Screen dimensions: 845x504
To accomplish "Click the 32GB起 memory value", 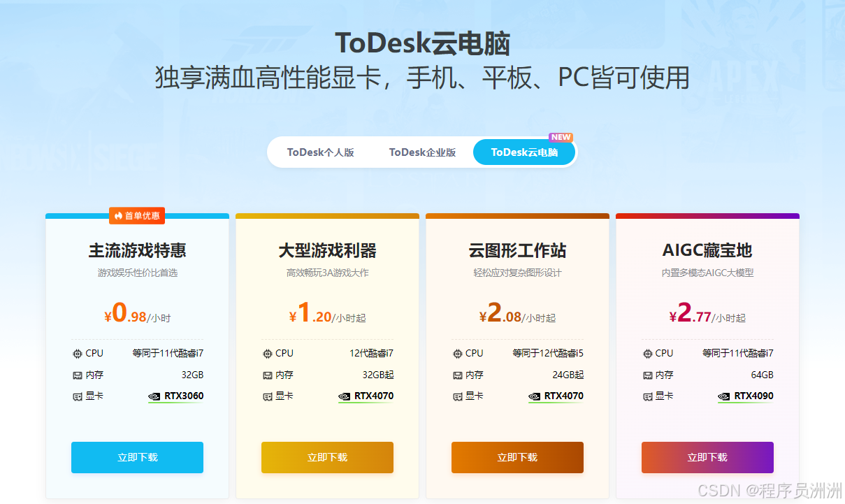I will tap(377, 375).
